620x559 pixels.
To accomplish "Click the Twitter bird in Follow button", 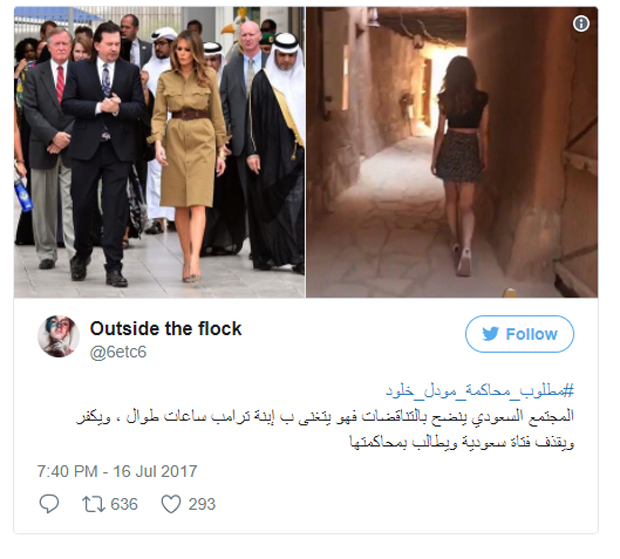I will pos(491,334).
